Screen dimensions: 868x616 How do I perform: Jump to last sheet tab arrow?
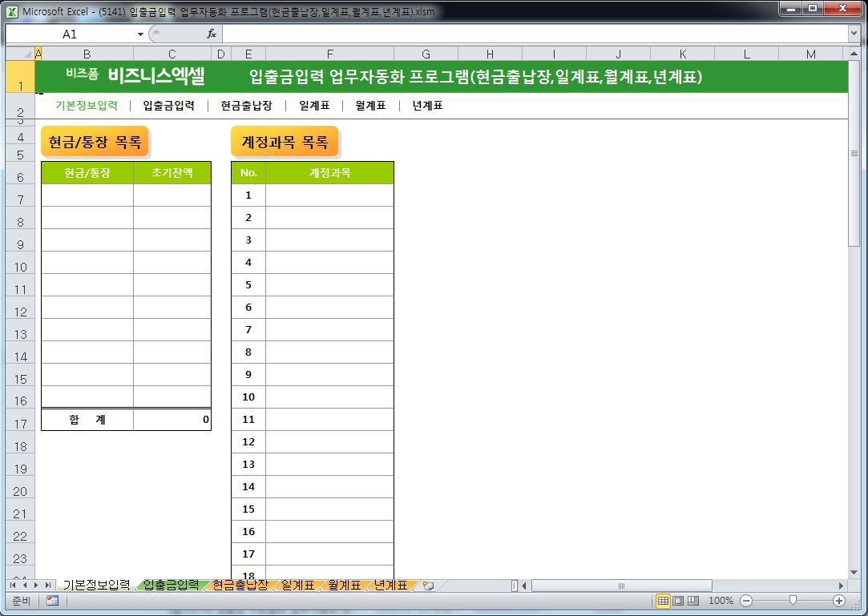pyautogui.click(x=48, y=586)
